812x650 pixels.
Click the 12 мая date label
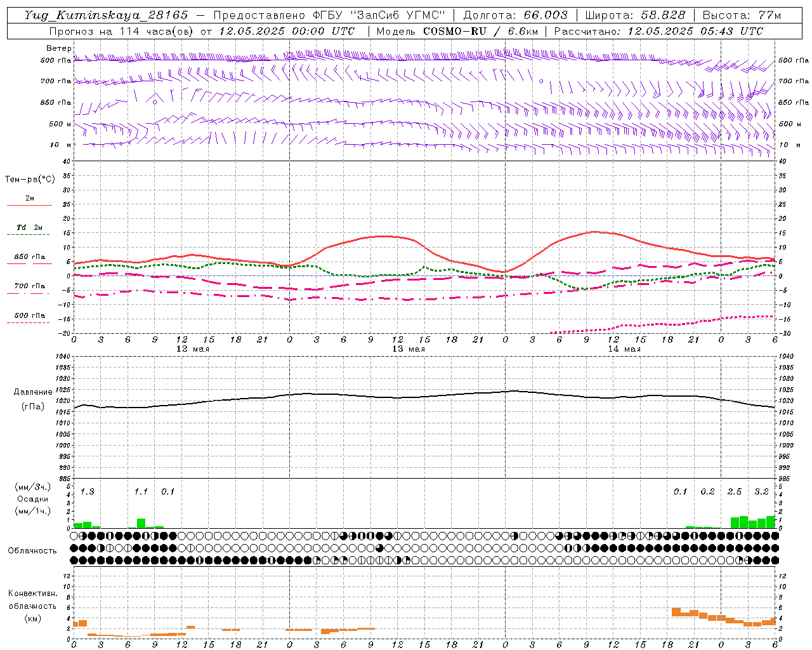(x=192, y=349)
